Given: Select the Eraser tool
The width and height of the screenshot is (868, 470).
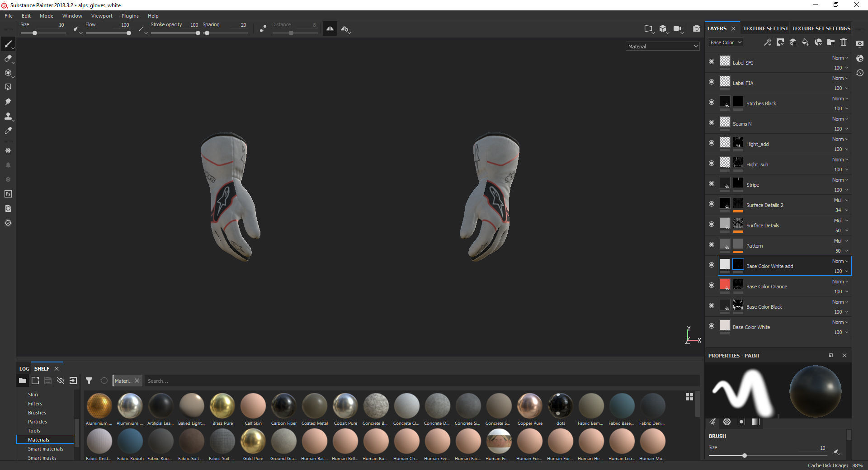Looking at the screenshot, I should pos(8,58).
